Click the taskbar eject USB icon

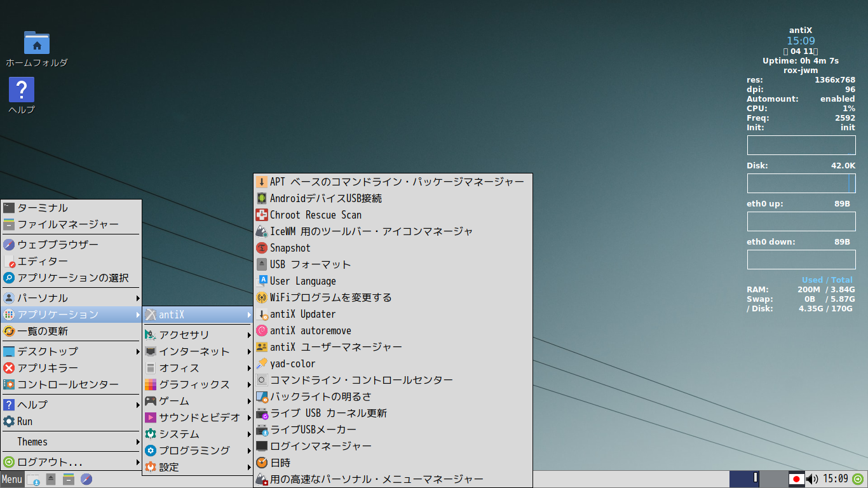[51, 479]
